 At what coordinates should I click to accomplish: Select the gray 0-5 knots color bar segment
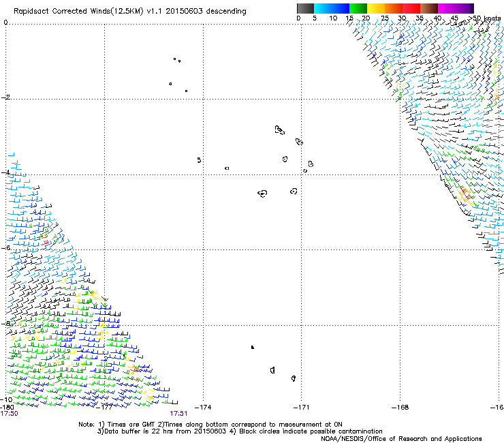pos(305,8)
